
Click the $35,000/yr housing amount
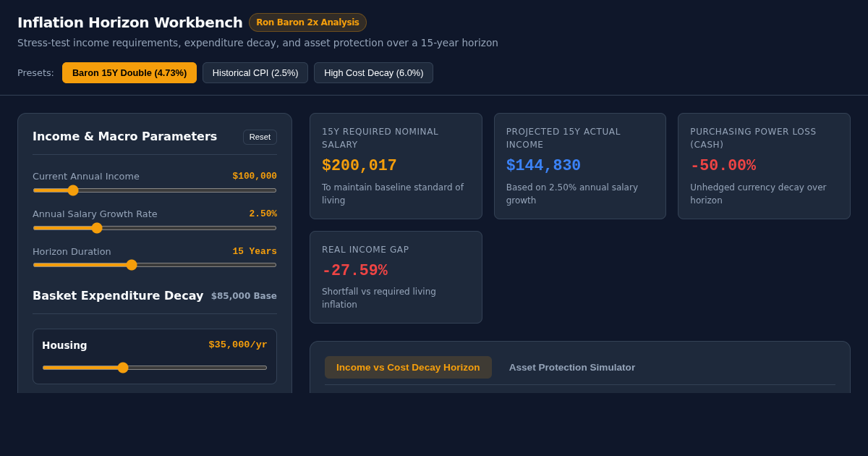pyautogui.click(x=238, y=345)
